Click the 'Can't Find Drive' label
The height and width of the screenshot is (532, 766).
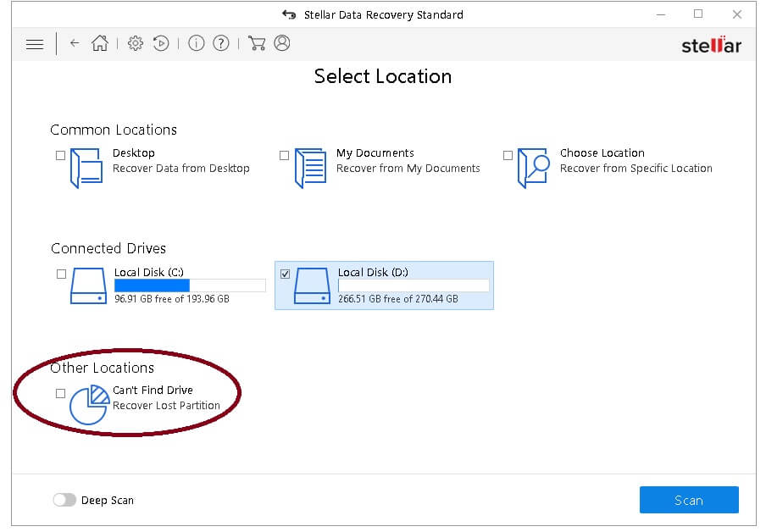(x=153, y=391)
